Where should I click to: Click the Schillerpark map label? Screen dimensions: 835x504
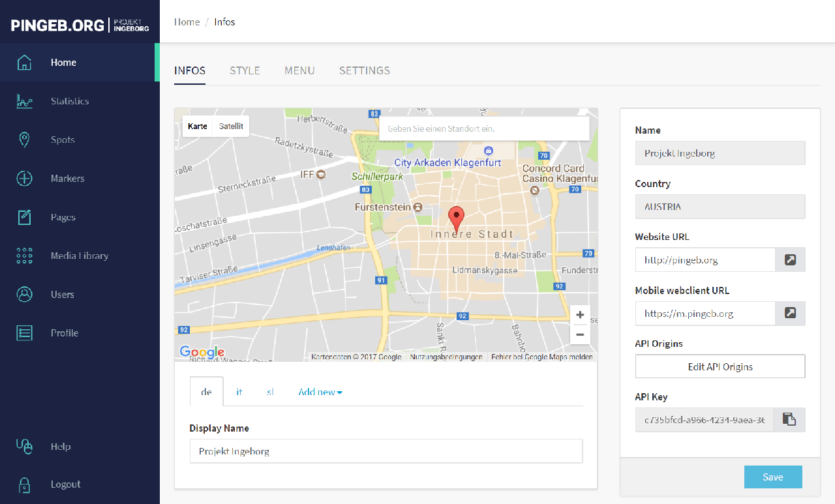tap(377, 176)
